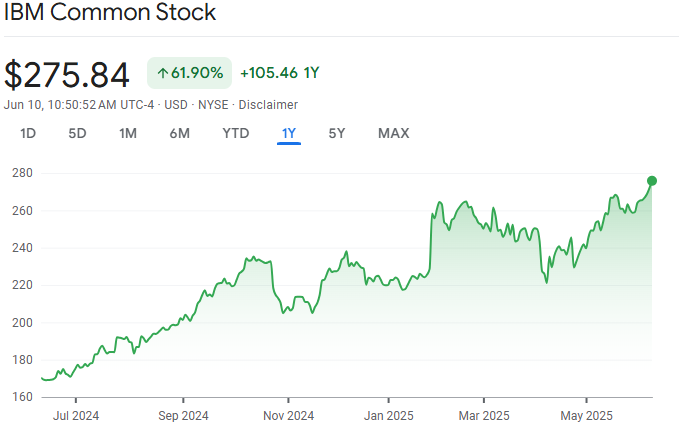The image size is (679, 438).
Task: Click the IBM Common Stock title
Action: pos(110,12)
